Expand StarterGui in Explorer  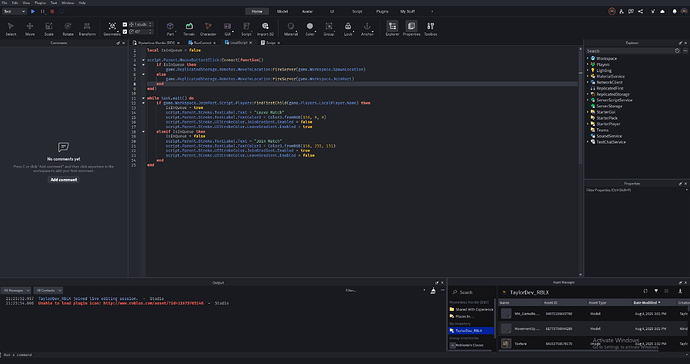point(587,112)
